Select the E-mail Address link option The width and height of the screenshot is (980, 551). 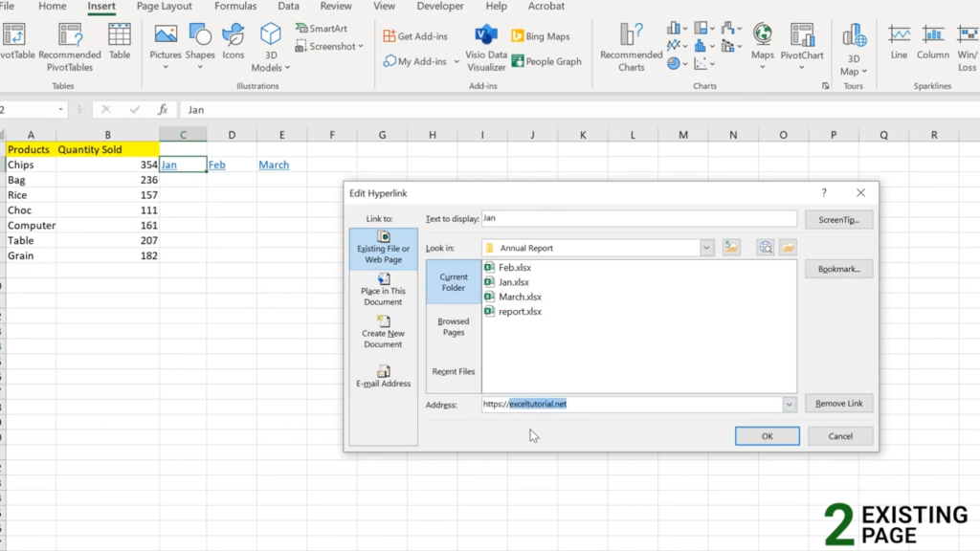pos(383,377)
